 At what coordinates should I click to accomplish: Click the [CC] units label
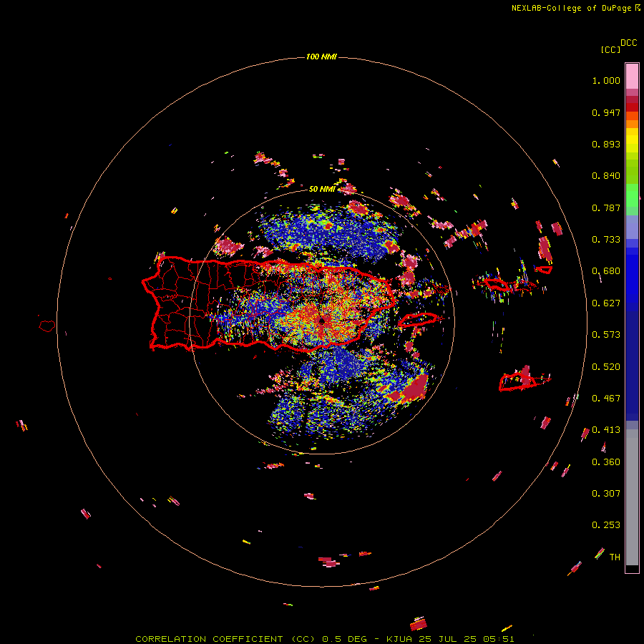[611, 49]
